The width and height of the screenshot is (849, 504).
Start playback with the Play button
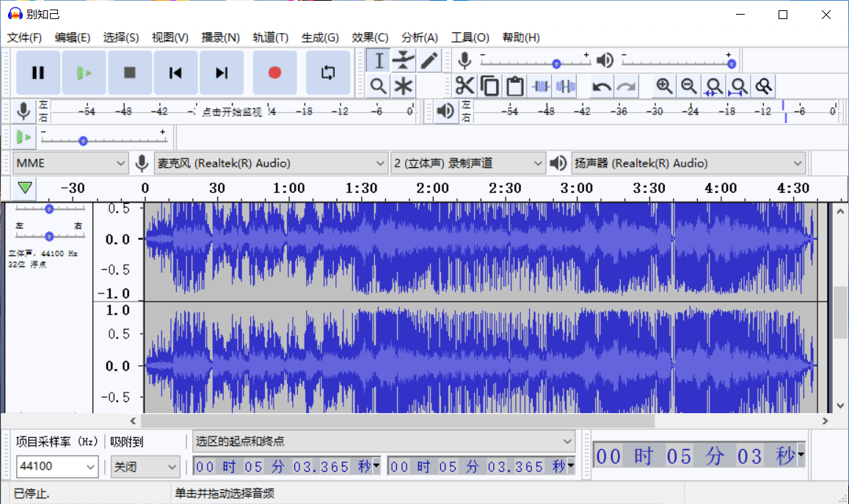pos(84,73)
